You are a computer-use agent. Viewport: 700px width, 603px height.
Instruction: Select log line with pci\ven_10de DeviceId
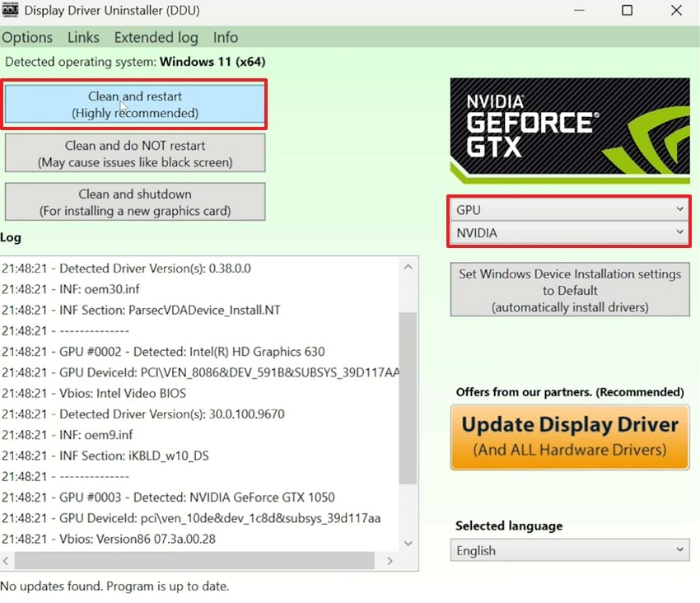[191, 518]
